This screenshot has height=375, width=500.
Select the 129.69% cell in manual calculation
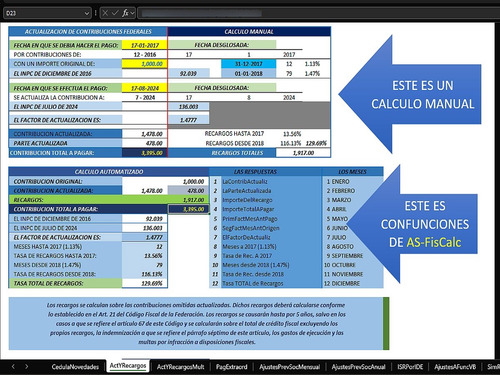(316, 143)
